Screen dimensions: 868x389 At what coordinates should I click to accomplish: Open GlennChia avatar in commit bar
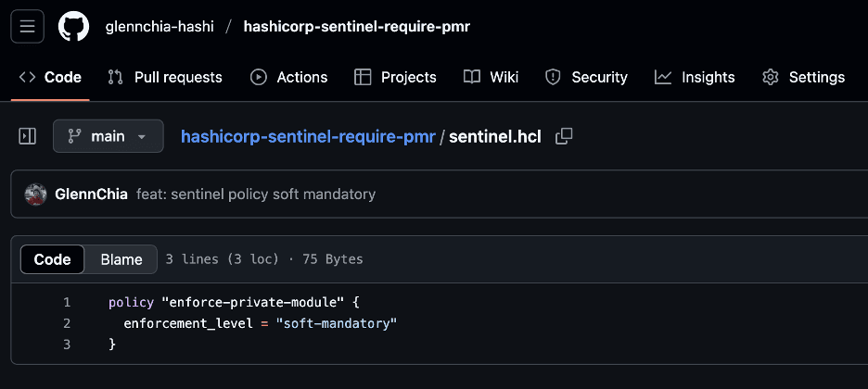(x=36, y=194)
